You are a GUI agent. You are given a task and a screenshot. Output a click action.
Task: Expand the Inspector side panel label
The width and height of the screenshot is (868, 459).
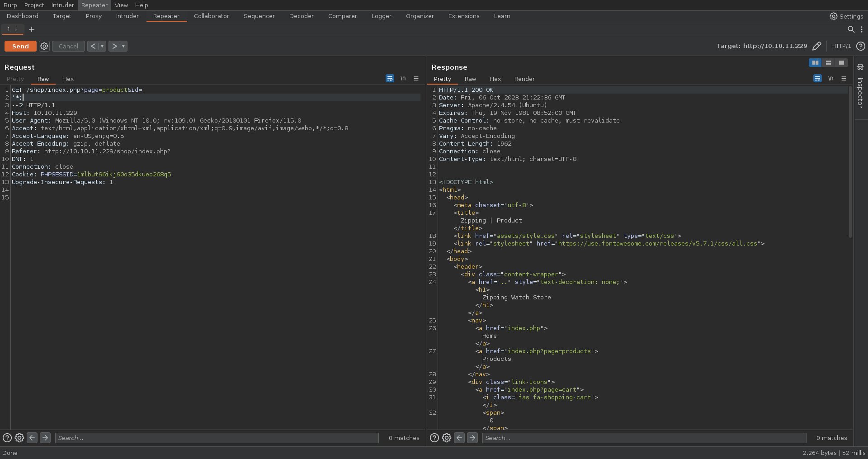860,93
